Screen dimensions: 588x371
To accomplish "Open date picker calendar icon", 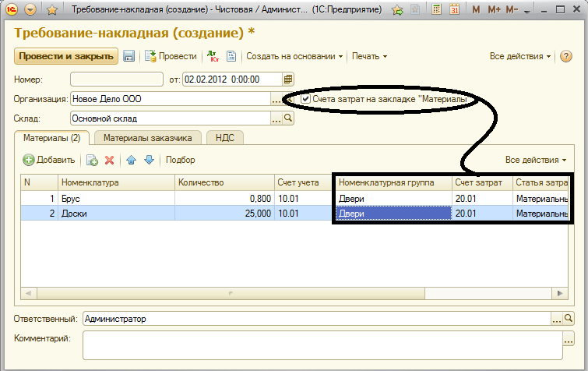I will click(288, 79).
